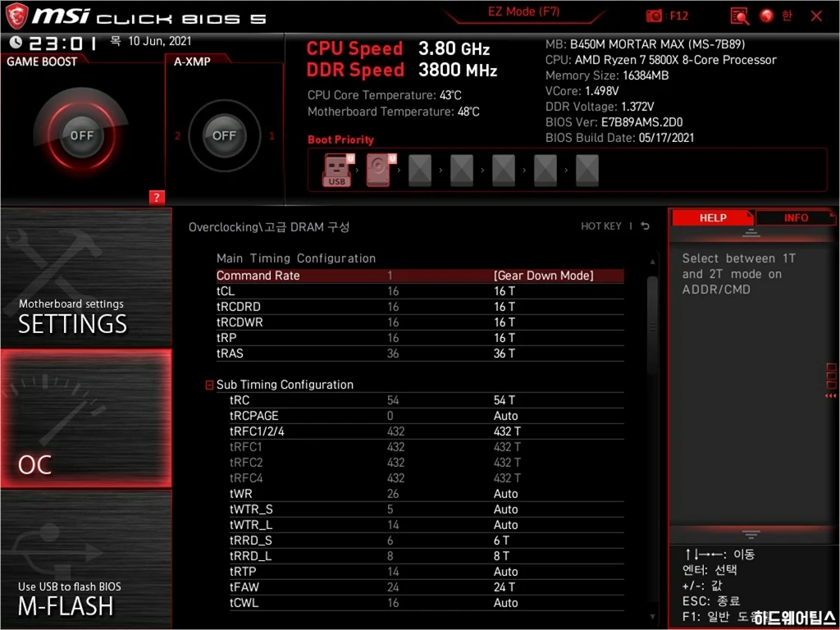Click the third empty boot priority slot
Image resolution: width=840 pixels, height=630 pixels.
click(x=503, y=171)
